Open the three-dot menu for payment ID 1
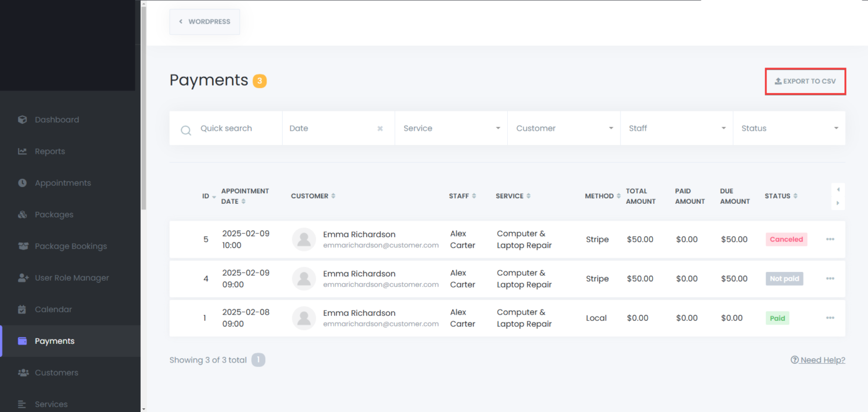868x412 pixels. pos(830,318)
